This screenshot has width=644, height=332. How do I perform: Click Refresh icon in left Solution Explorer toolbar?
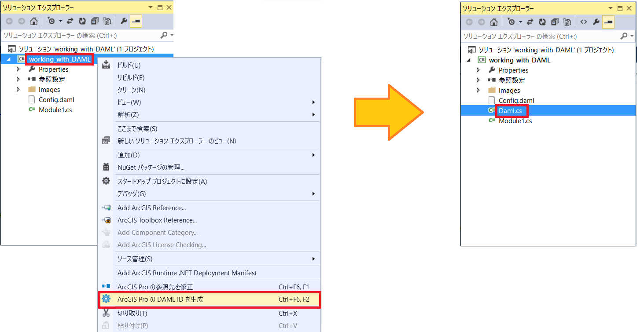(82, 21)
